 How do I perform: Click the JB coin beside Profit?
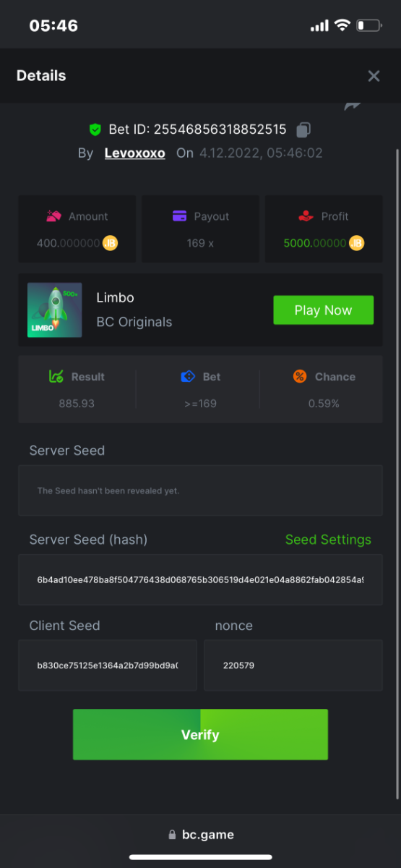pos(356,243)
